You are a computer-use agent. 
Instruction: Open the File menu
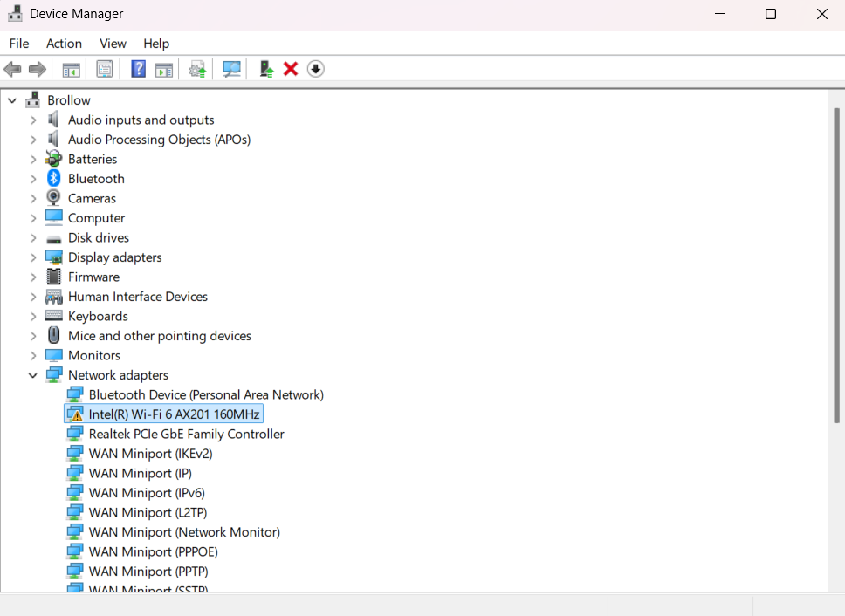pyautogui.click(x=18, y=43)
